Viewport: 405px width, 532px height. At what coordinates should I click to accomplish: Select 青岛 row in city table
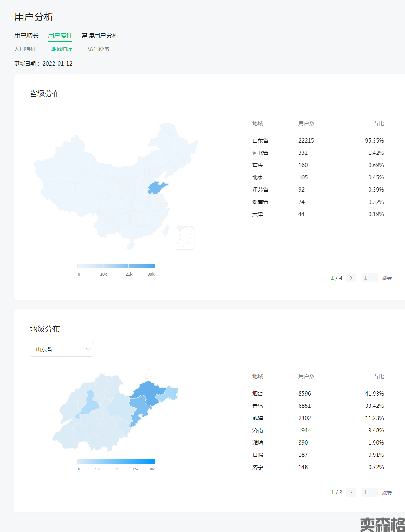coord(318,406)
